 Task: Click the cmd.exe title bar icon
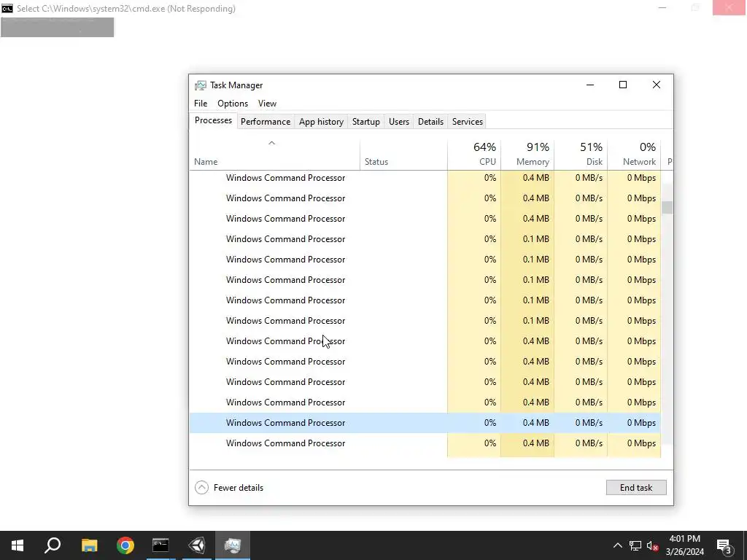[x=7, y=9]
